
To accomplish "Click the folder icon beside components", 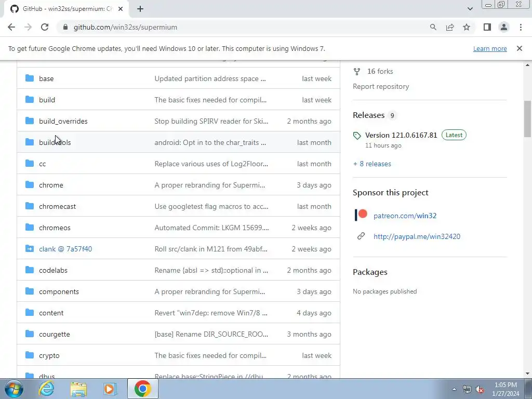I will click(30, 291).
